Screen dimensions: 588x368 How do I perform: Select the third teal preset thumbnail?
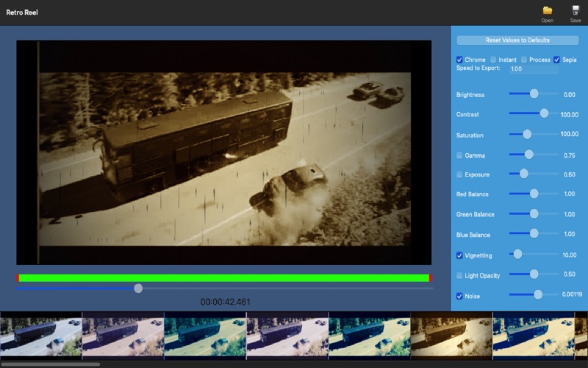tap(205, 336)
